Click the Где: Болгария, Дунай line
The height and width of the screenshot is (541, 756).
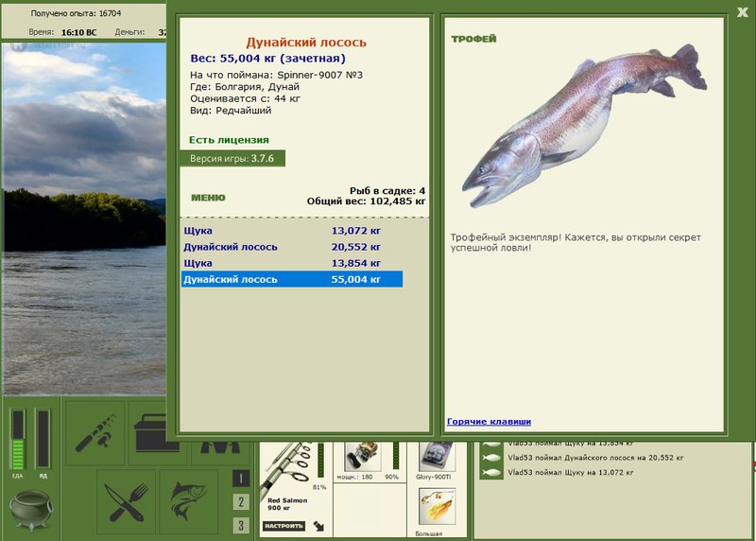245,87
